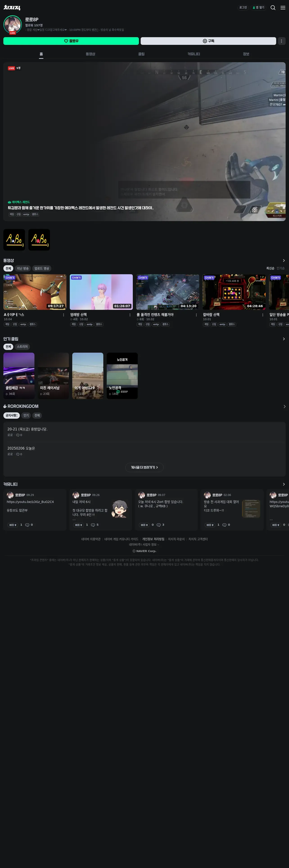The image size is (289, 868).
Task: Expand 인기 클립 section arrow
Action: (284, 339)
